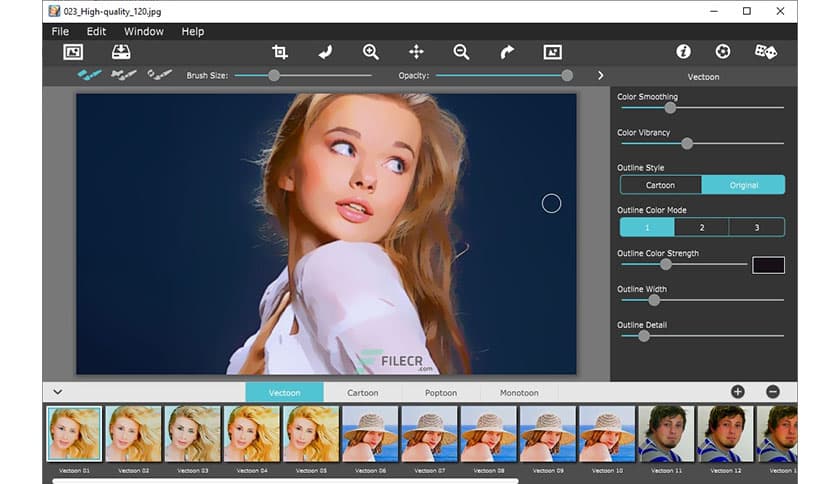
Task: Switch to the Cartoon presets tab
Action: click(x=363, y=392)
